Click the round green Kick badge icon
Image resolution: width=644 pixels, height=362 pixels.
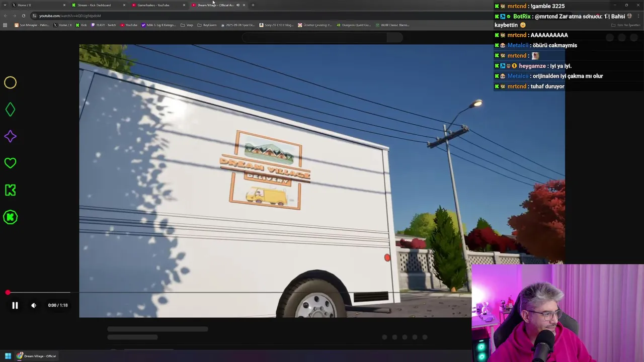(x=10, y=217)
